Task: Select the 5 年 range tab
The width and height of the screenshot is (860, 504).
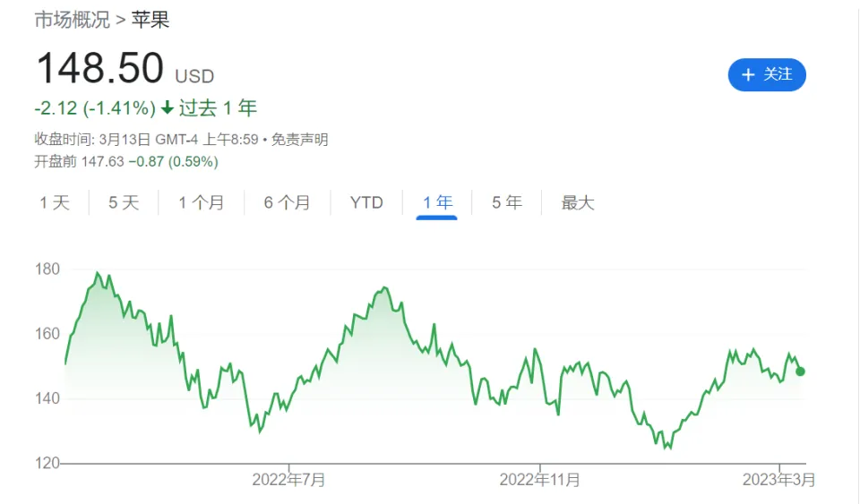Action: pos(506,202)
